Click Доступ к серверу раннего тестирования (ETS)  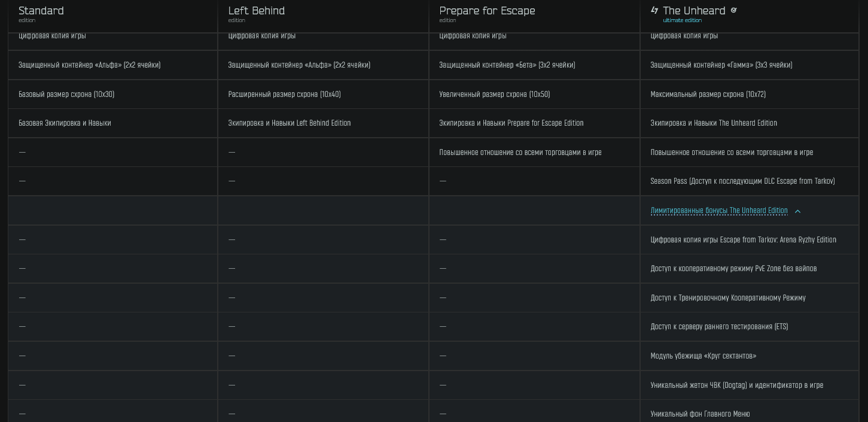click(719, 327)
